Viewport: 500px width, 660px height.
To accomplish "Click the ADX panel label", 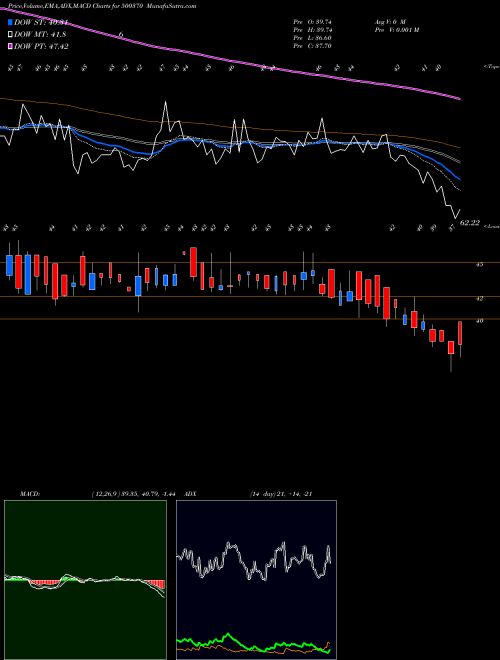I will [190, 494].
